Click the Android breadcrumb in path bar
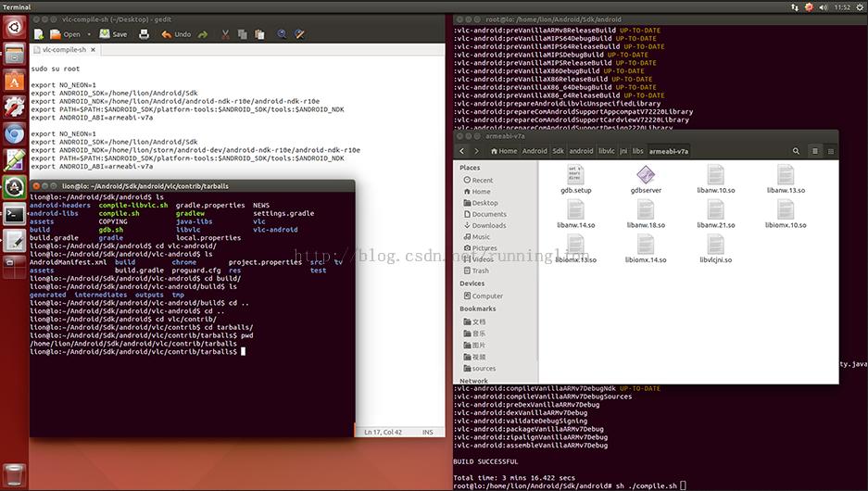This screenshot has height=491, width=868. coord(535,151)
